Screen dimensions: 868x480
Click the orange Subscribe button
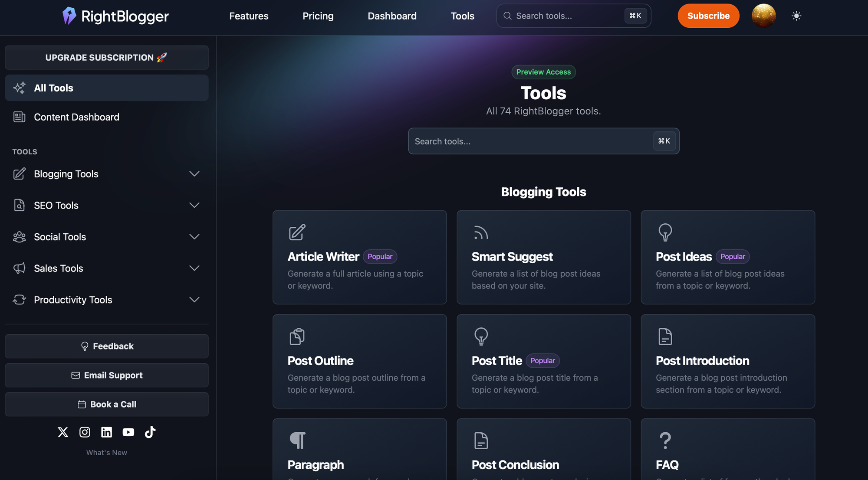click(708, 16)
